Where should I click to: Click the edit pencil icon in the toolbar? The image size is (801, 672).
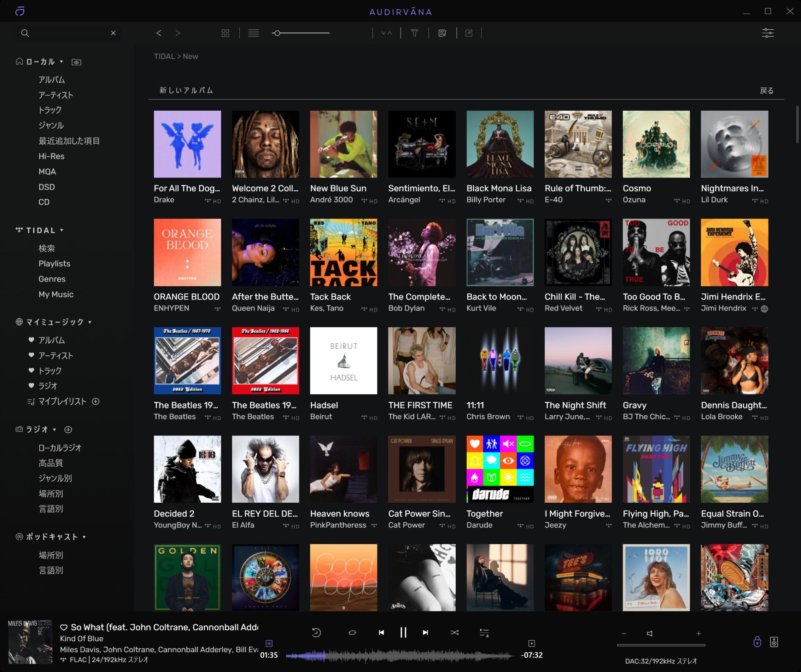click(469, 33)
